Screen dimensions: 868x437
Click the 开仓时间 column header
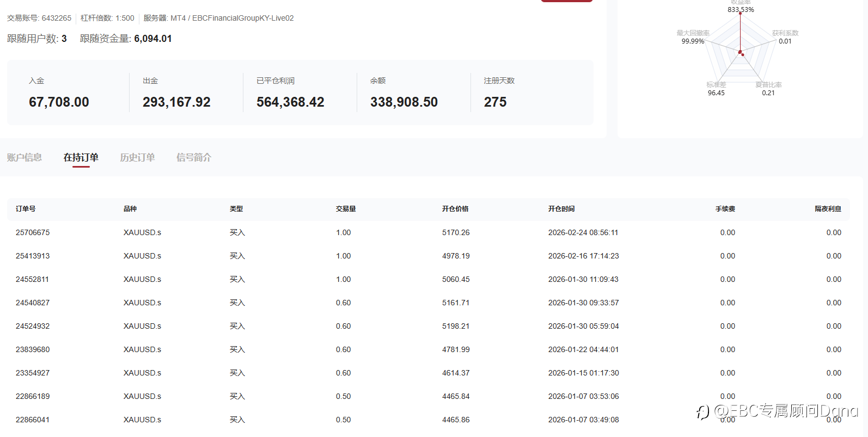click(561, 209)
